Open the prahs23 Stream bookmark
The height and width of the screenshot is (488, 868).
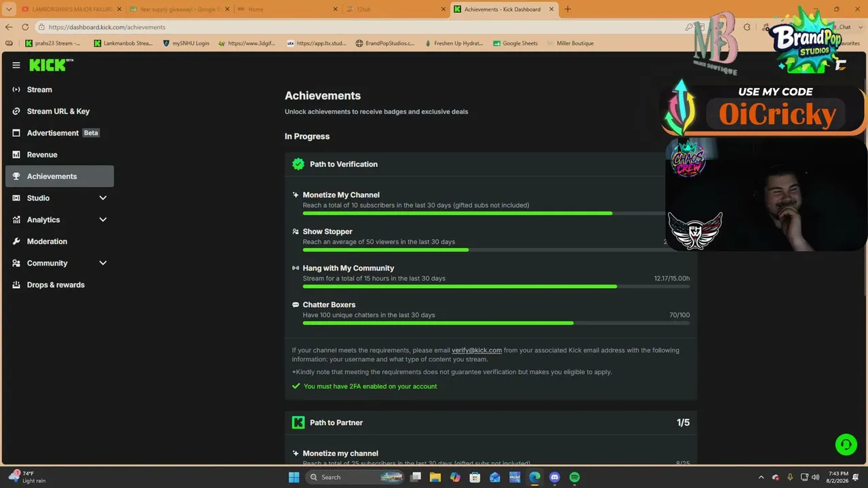tap(53, 43)
